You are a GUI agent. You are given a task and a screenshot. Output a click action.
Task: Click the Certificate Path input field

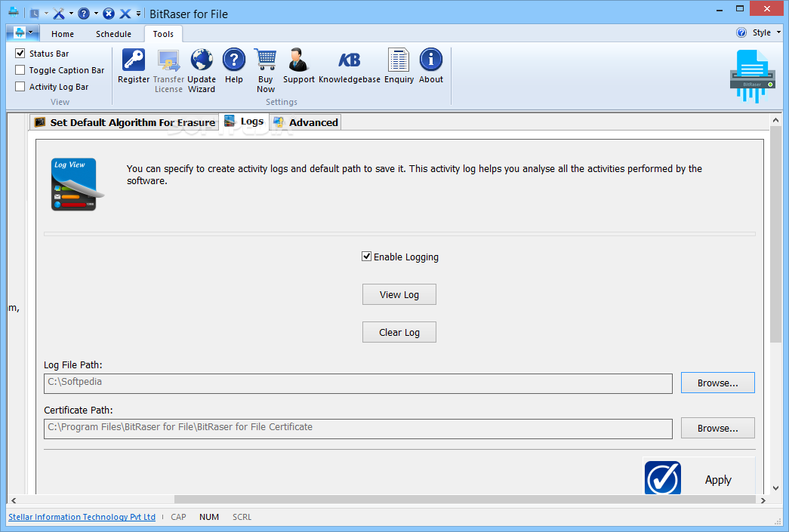coord(358,429)
